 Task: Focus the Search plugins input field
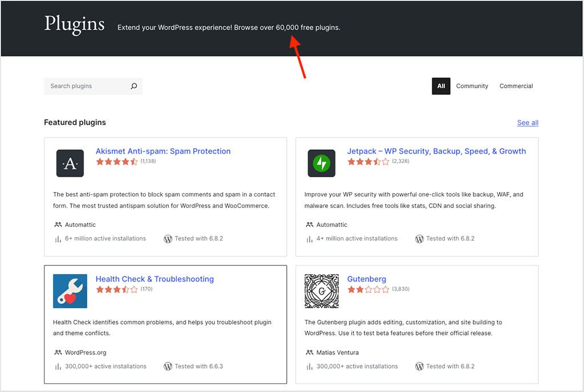point(93,86)
